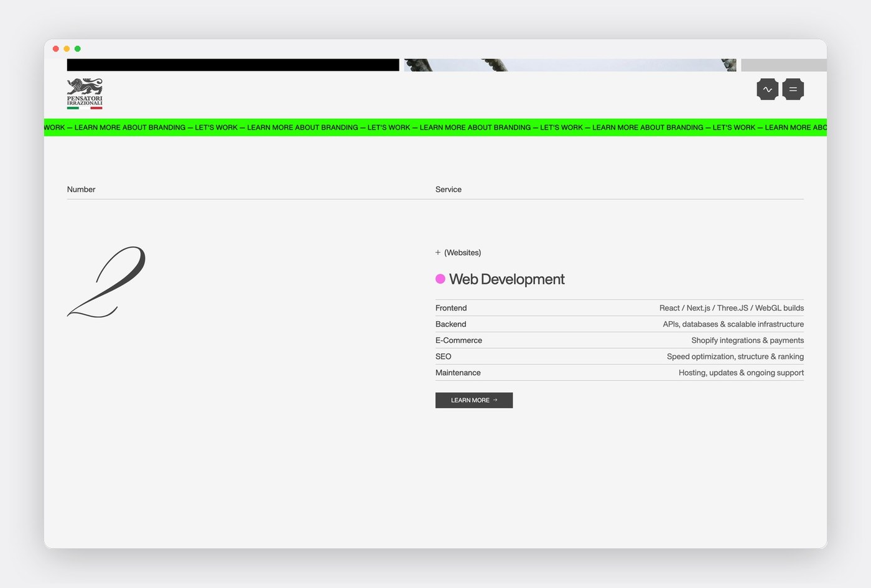Maximize the window with green button
The width and height of the screenshot is (871, 588).
[x=78, y=49]
